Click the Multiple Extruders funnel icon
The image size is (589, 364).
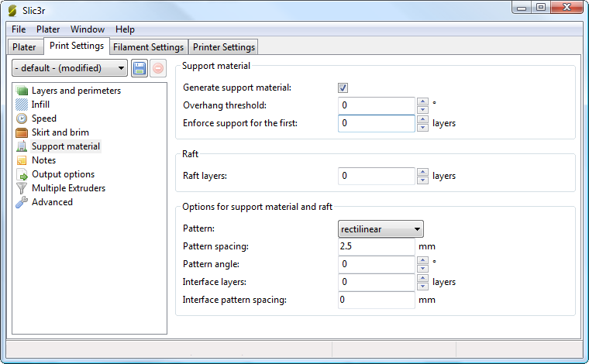click(x=22, y=188)
